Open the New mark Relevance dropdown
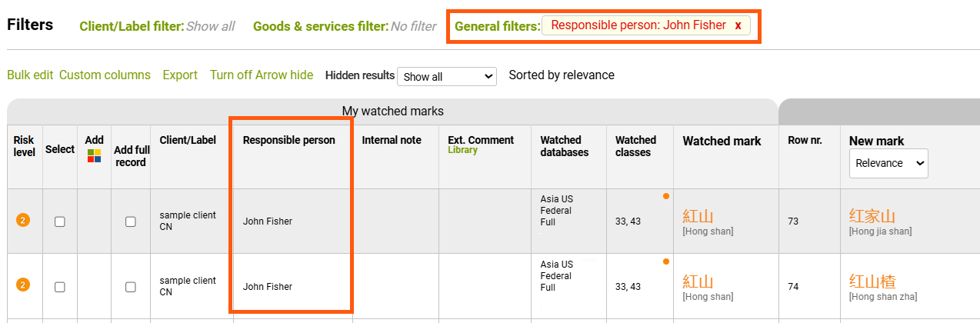The image size is (980, 323). pyautogui.click(x=888, y=163)
